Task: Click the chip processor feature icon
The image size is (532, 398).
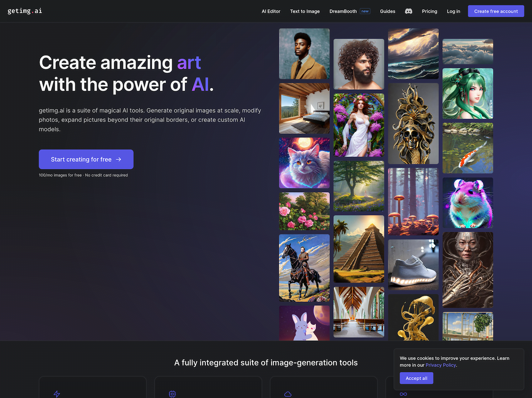Action: (x=172, y=394)
